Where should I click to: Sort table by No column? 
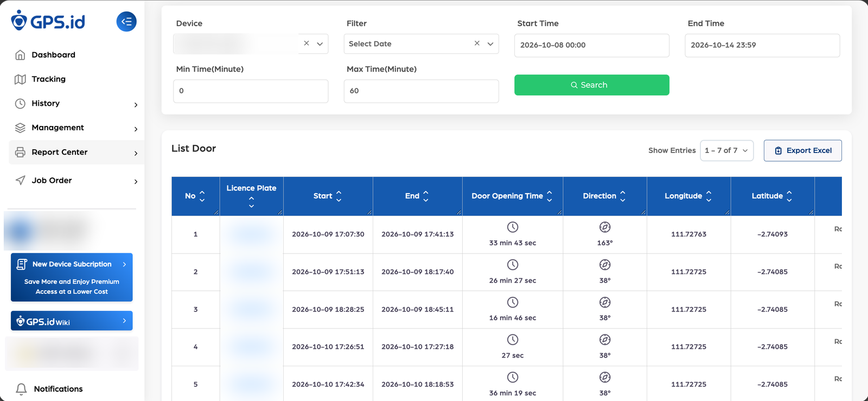[202, 196]
